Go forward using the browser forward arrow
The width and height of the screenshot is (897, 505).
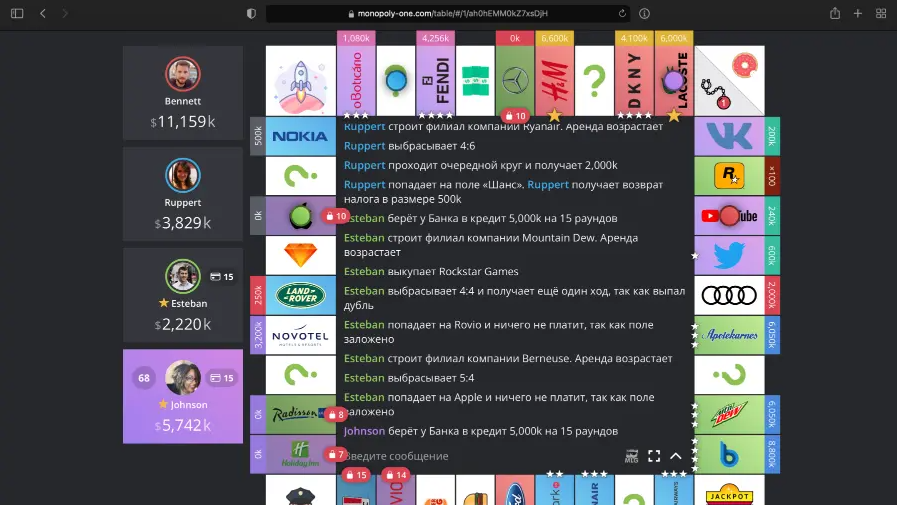(65, 13)
